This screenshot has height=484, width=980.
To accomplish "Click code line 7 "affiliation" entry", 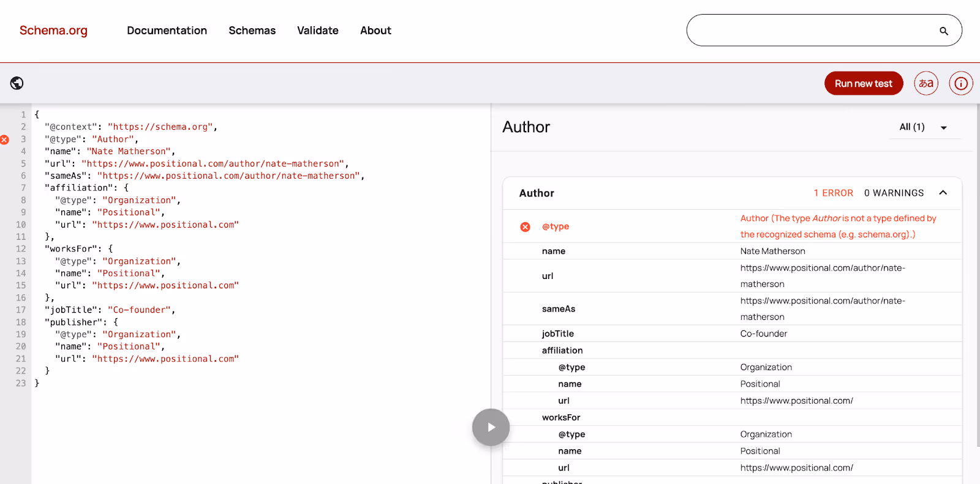I will pos(86,188).
